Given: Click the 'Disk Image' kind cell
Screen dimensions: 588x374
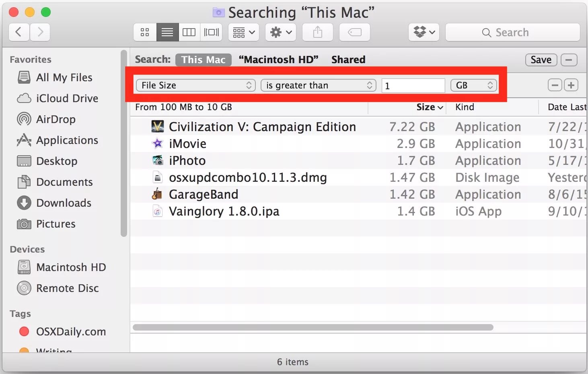Looking at the screenshot, I should [x=487, y=177].
